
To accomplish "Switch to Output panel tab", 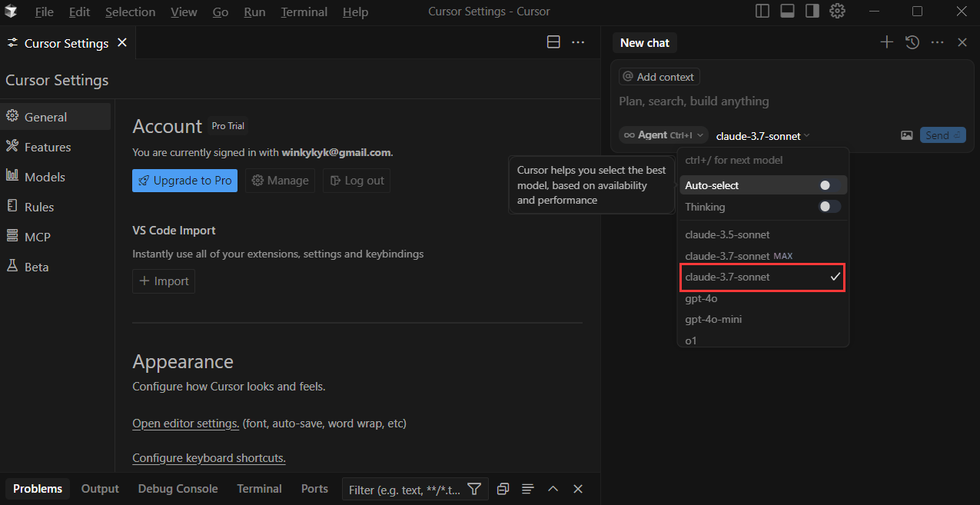I will [x=100, y=489].
